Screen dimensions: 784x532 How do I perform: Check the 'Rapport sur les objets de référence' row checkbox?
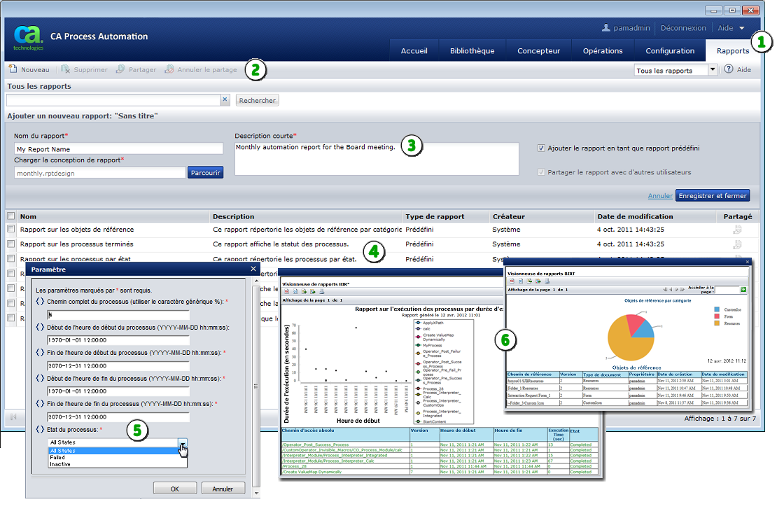coord(10,229)
